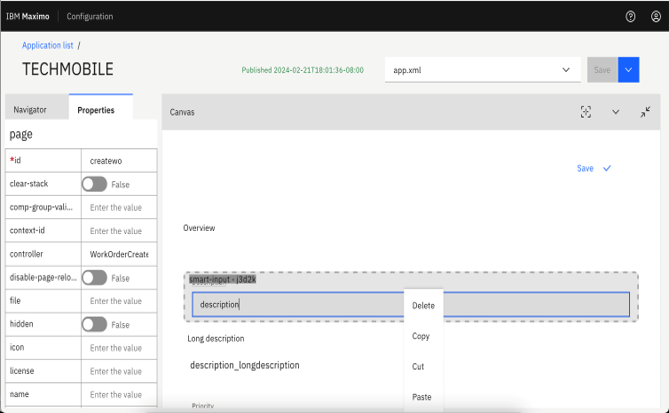Choose Delete from the context menu
The height and width of the screenshot is (413, 669).
tap(423, 306)
